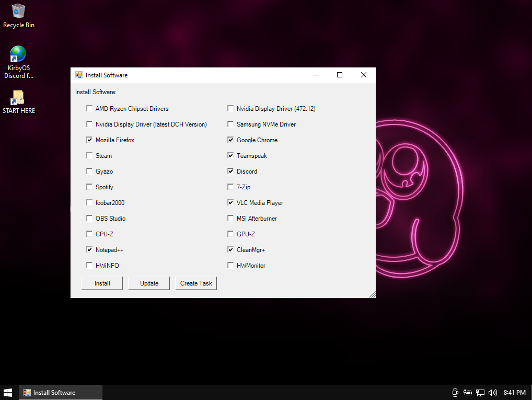Open the Recycle Bin desktop icon
The width and height of the screenshot is (532, 400).
[x=18, y=16]
